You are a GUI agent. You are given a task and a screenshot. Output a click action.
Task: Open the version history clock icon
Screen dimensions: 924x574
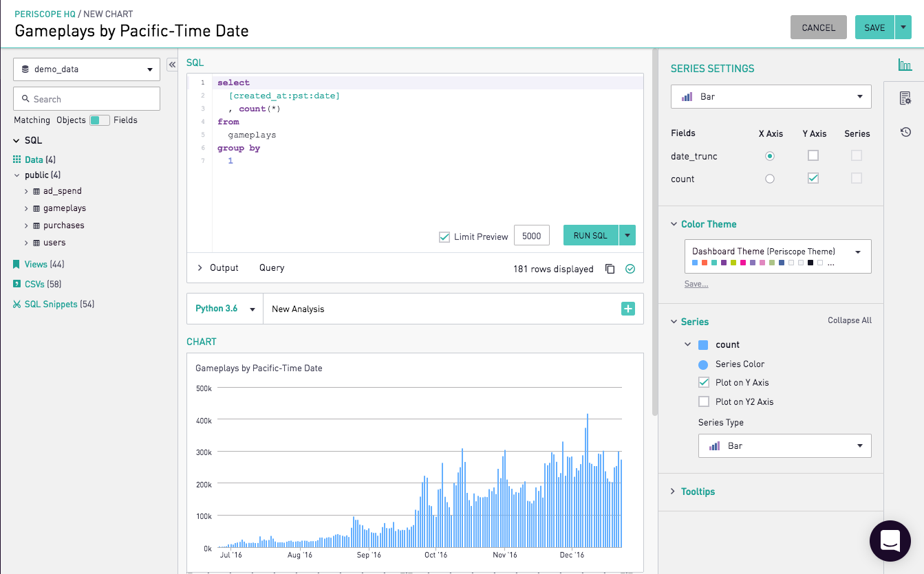tap(905, 131)
